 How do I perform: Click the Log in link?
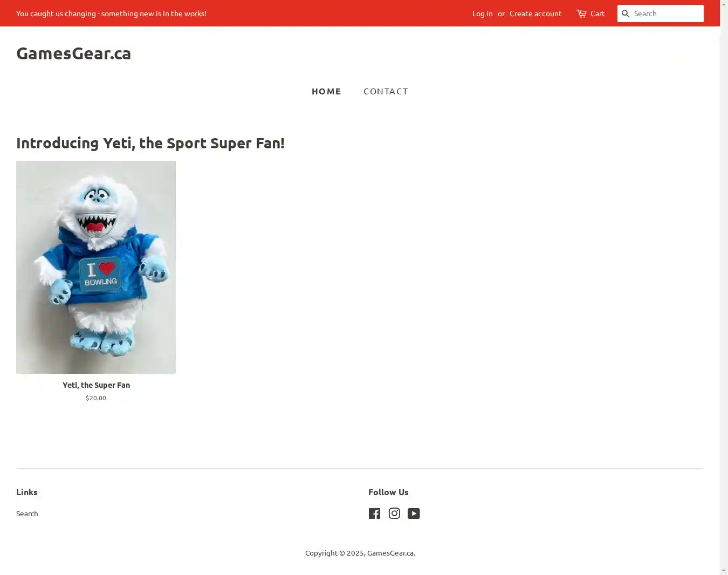482,13
